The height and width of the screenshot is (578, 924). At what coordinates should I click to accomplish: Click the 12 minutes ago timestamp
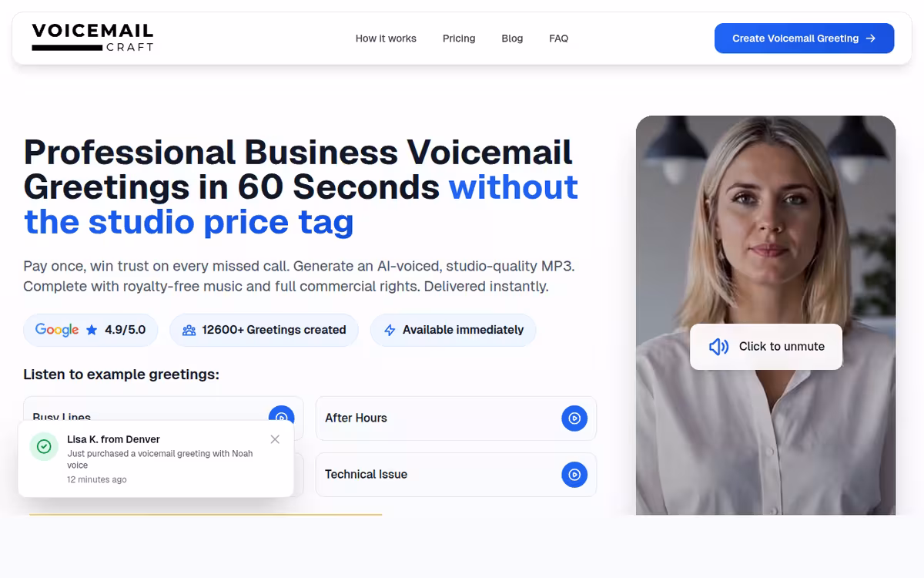(x=97, y=479)
